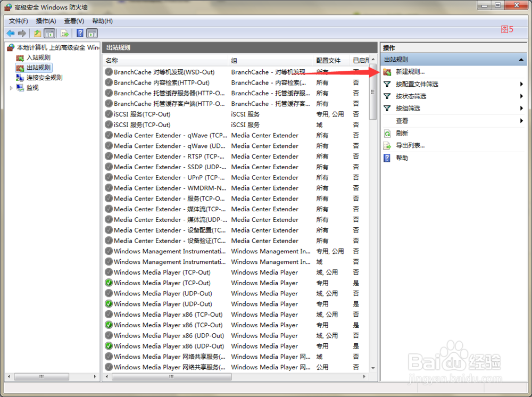Select Media Center Extender - 媒体流(UDP-... rule
532x397 pixels.
point(236,220)
